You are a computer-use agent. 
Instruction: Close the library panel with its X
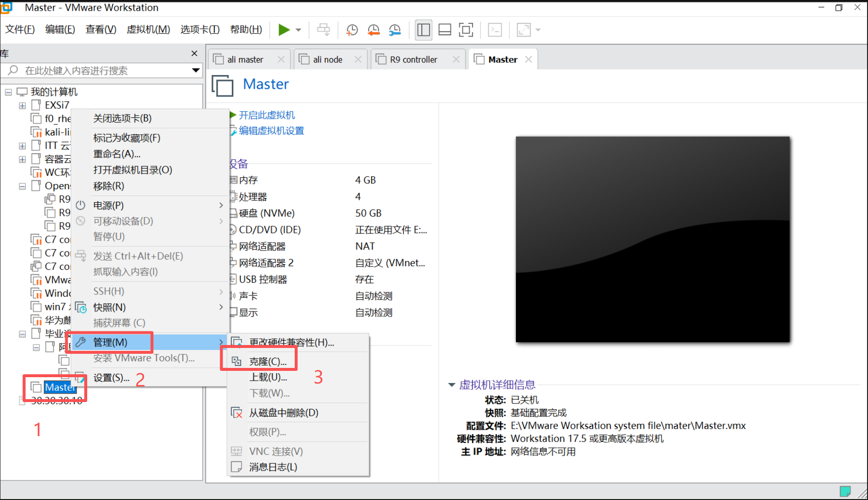pyautogui.click(x=194, y=53)
